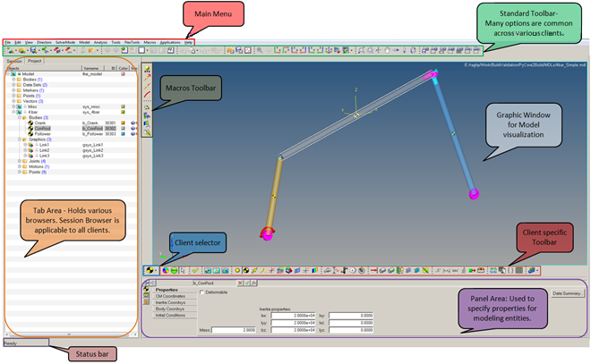Click the green globe icon in bottom toolbar
The height and width of the screenshot is (364, 591).
pyautogui.click(x=174, y=270)
